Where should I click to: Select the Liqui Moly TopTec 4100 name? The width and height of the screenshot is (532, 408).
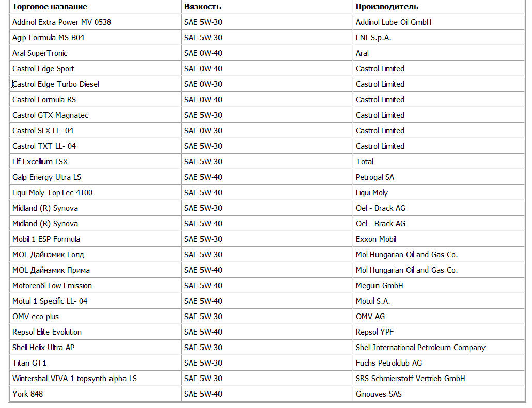(x=52, y=193)
